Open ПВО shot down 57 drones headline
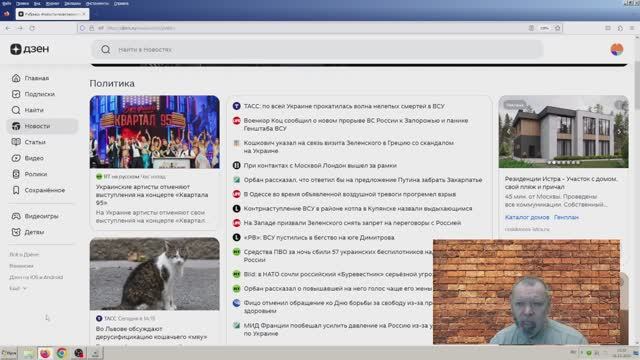This screenshot has height=360, width=640. [x=338, y=256]
